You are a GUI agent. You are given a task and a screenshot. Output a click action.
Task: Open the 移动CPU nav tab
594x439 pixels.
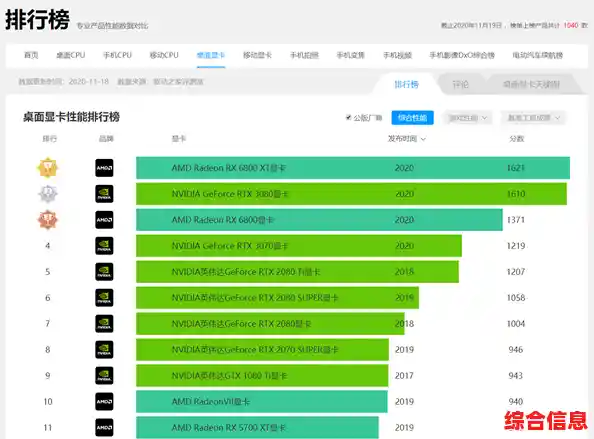164,55
